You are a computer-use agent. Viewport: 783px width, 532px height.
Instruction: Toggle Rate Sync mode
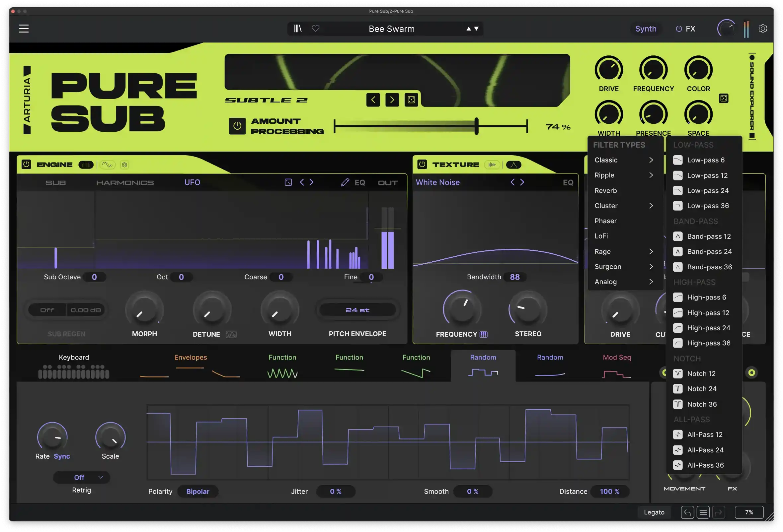tap(62, 456)
